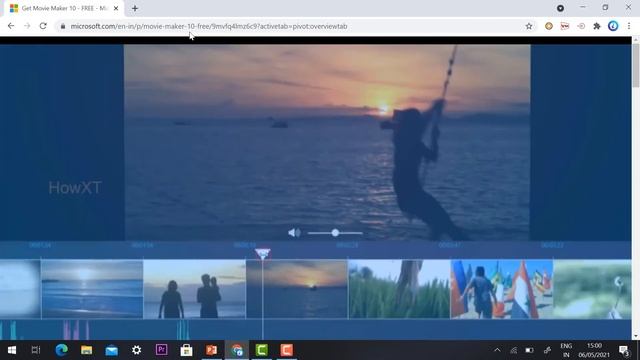Open the Windows Start menu
The image size is (640, 360).
tap(12, 350)
